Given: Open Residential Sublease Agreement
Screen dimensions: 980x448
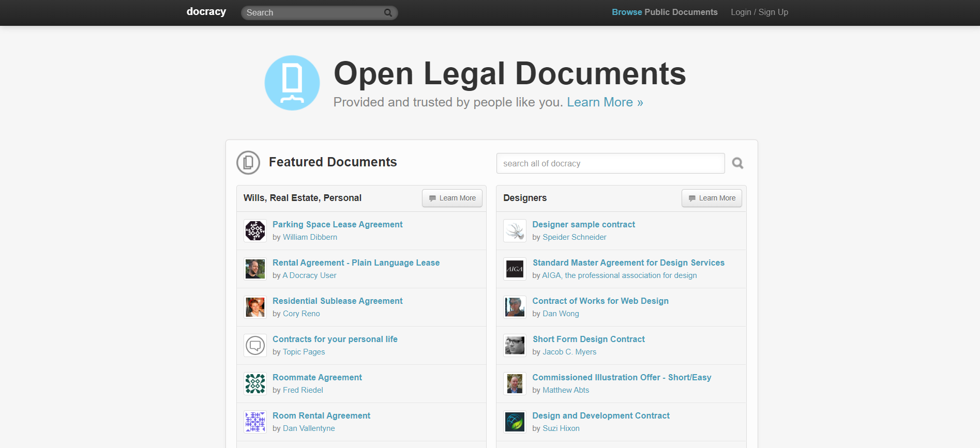Looking at the screenshot, I should pos(337,301).
